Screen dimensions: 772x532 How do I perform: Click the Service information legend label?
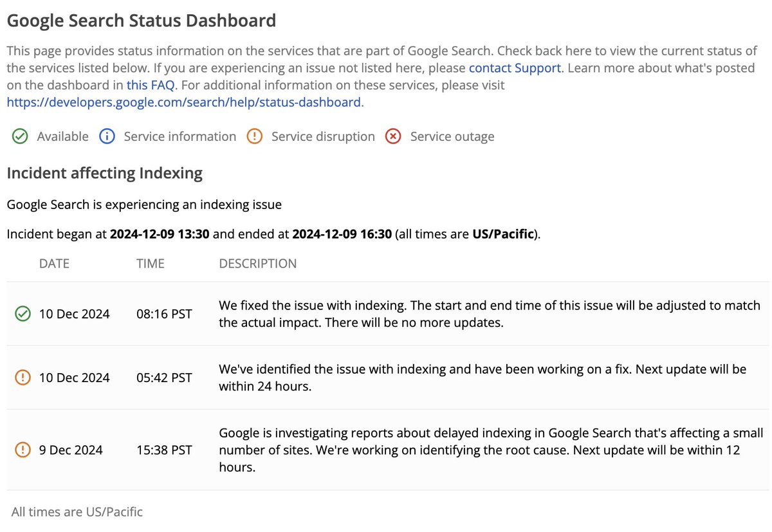point(180,136)
